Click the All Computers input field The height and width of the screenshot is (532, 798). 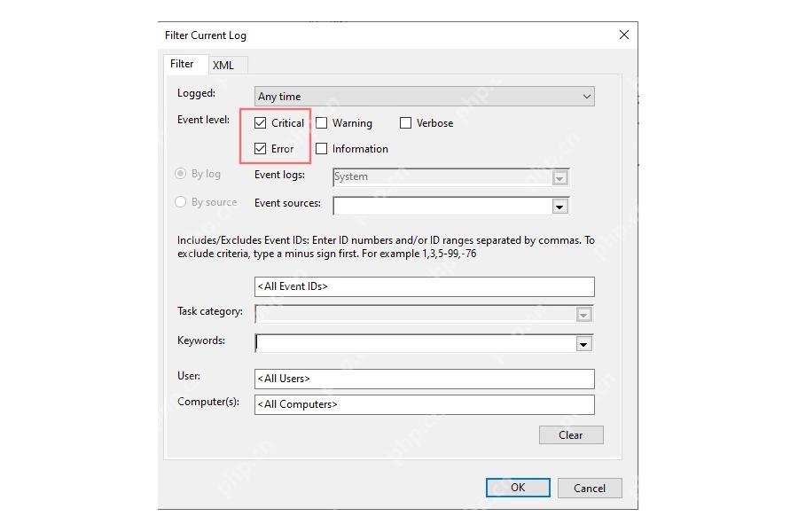coord(425,404)
